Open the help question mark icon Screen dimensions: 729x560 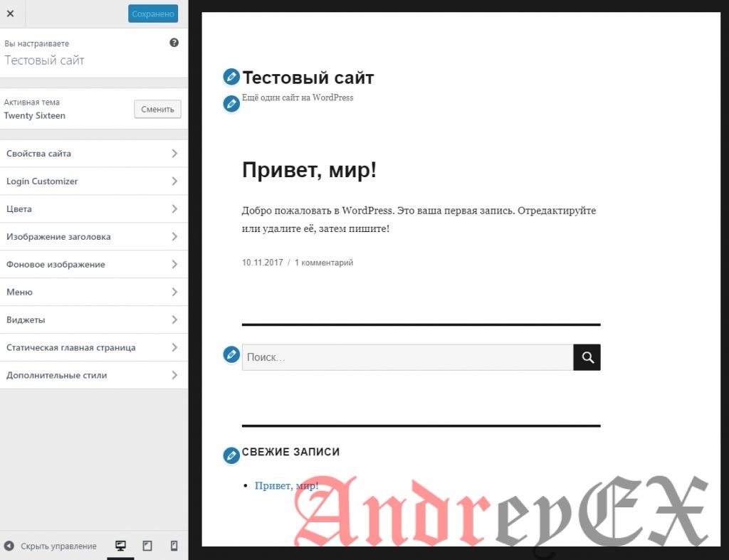[x=174, y=43]
